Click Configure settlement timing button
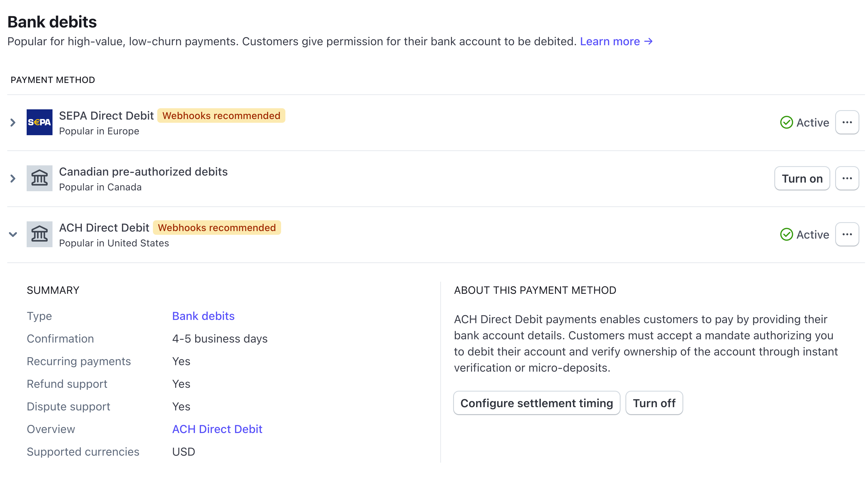This screenshot has height=478, width=868. [536, 403]
